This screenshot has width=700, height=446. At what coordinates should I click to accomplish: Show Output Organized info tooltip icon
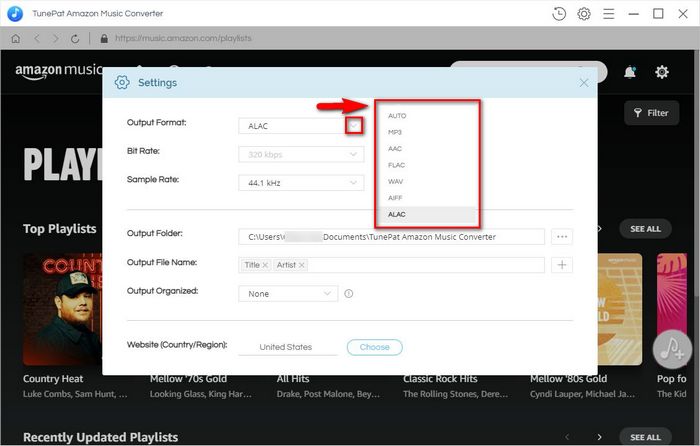[x=349, y=294]
